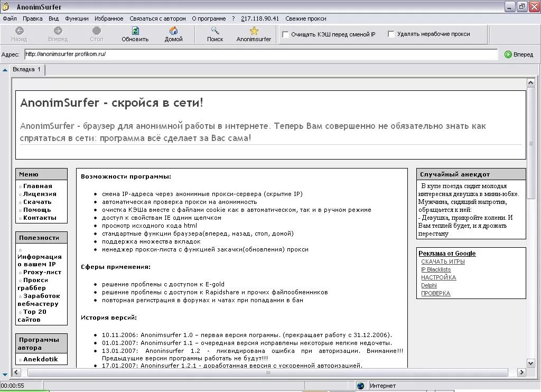
Task: Collapse panel with blue up triangle
Action: 5,70
